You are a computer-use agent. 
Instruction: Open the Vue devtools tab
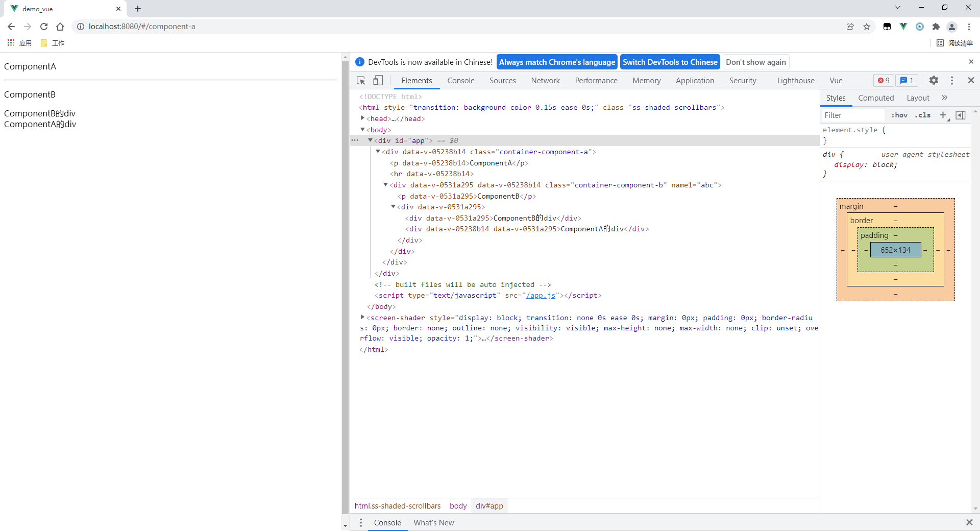(x=836, y=81)
